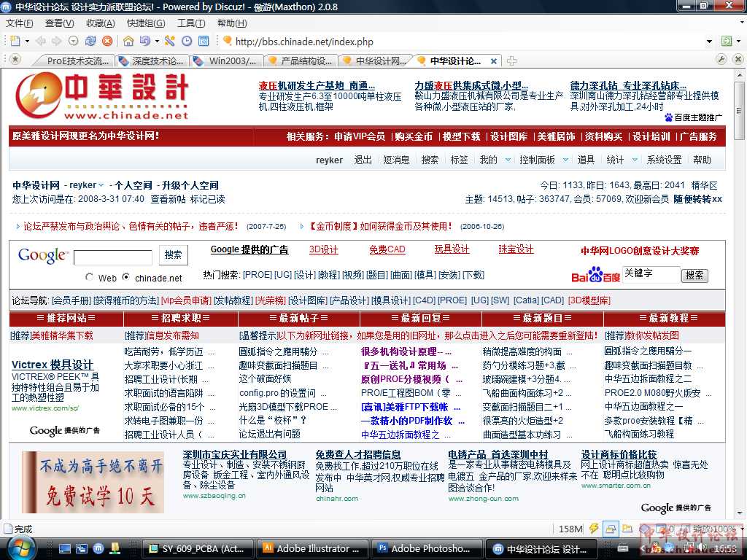
Task: Click the highlighted windows status bar icon
Action: coord(611,528)
